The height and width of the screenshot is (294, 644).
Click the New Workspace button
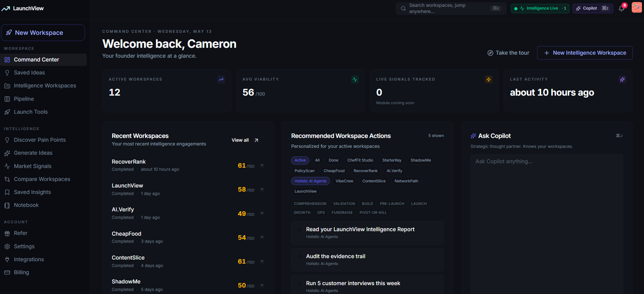click(x=43, y=33)
